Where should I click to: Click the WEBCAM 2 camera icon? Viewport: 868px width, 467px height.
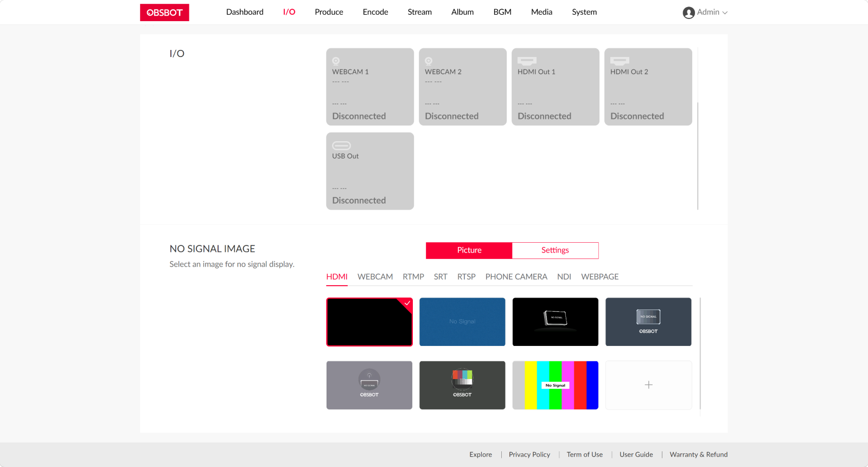click(429, 61)
